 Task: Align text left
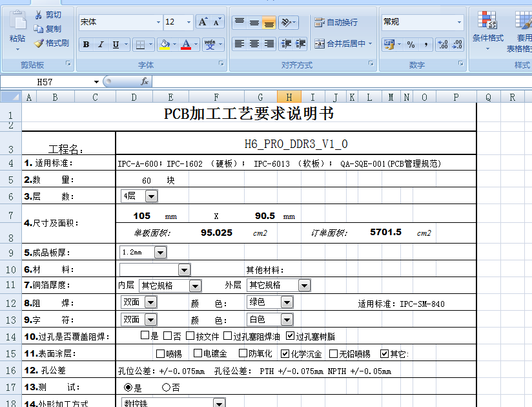pyautogui.click(x=240, y=44)
